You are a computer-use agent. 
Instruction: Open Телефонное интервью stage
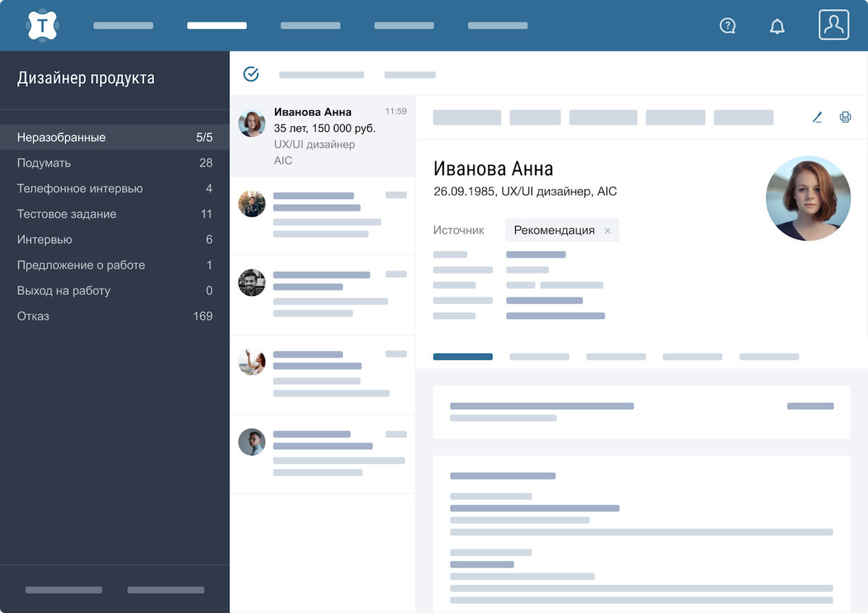click(x=114, y=188)
